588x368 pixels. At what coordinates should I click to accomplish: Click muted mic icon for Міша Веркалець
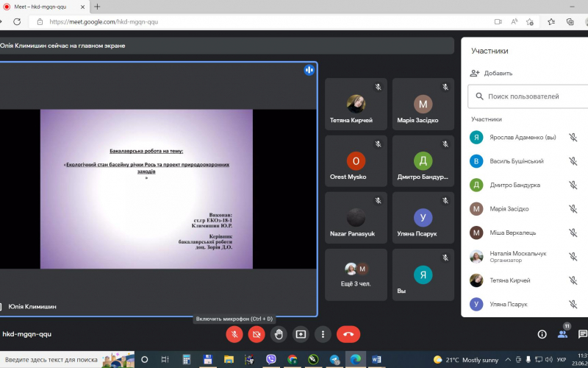[573, 233]
